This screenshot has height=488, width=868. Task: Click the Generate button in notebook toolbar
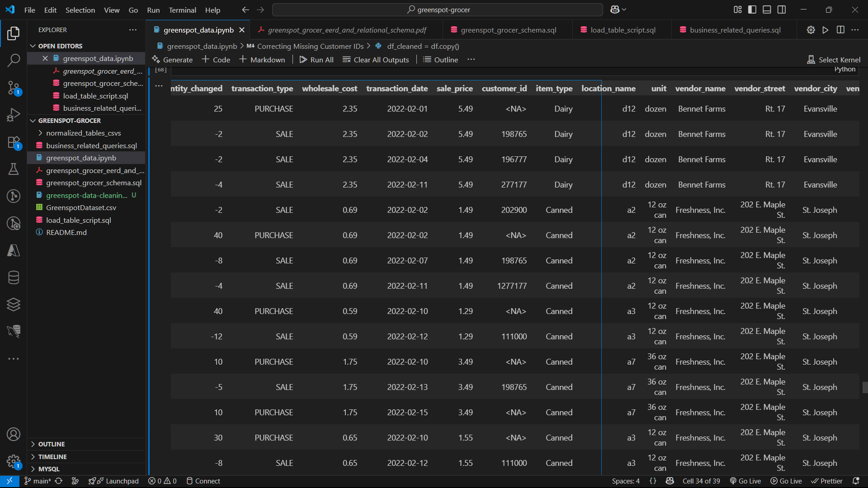172,60
